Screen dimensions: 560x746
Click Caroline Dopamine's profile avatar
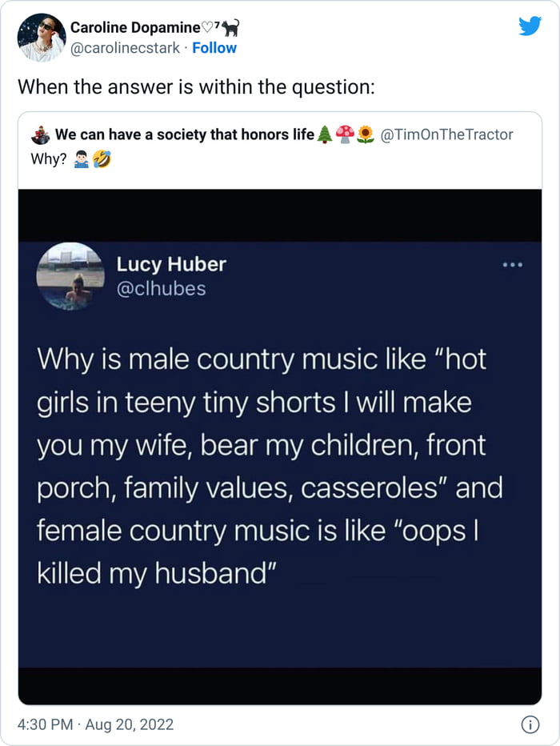pos(42,38)
